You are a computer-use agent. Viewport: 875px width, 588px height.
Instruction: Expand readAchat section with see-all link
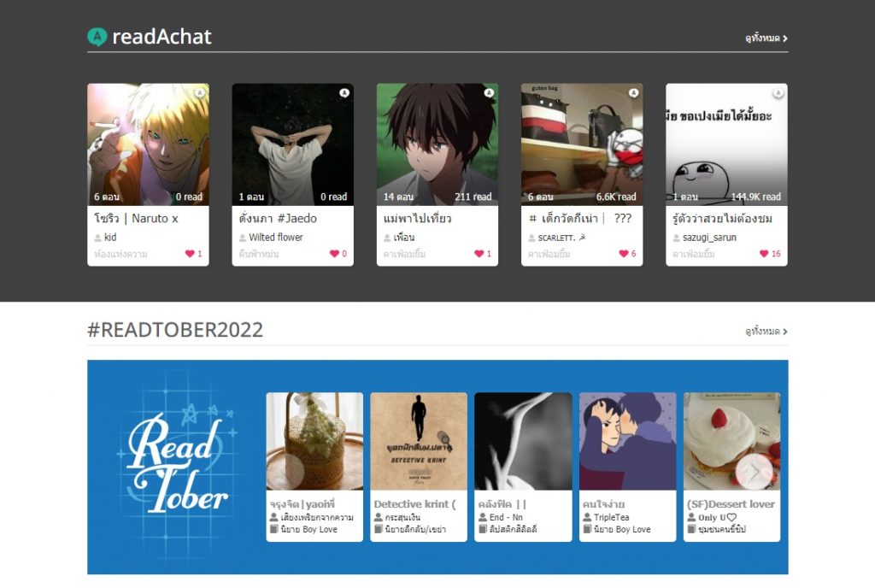click(766, 38)
